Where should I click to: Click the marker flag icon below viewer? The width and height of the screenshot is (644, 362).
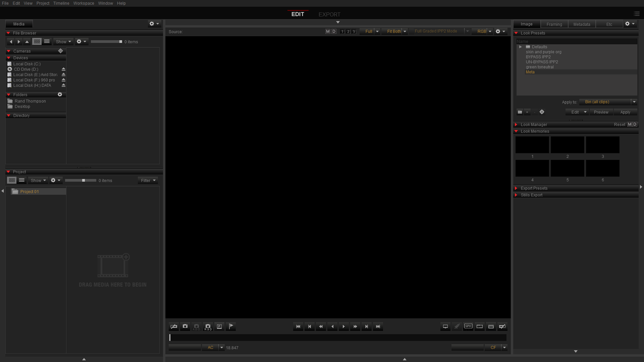(231, 326)
